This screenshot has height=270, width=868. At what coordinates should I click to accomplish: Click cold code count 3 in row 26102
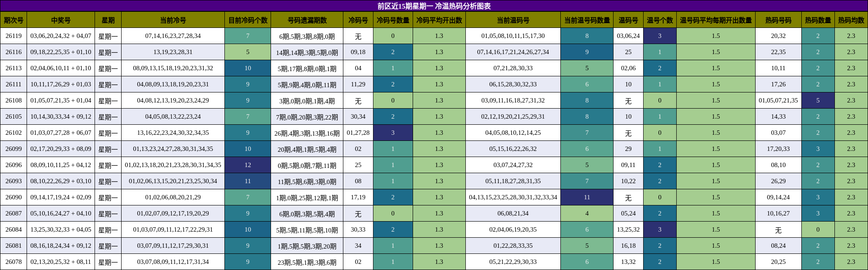pos(393,133)
